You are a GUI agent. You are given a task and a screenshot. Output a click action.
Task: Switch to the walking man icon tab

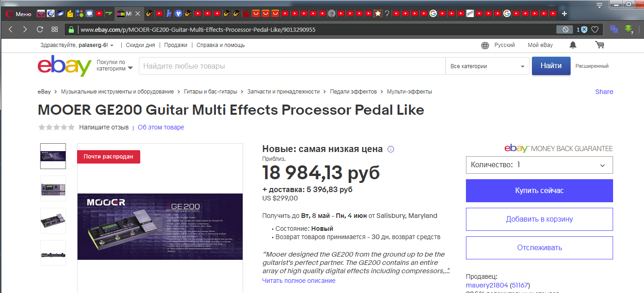pyautogui.click(x=168, y=14)
